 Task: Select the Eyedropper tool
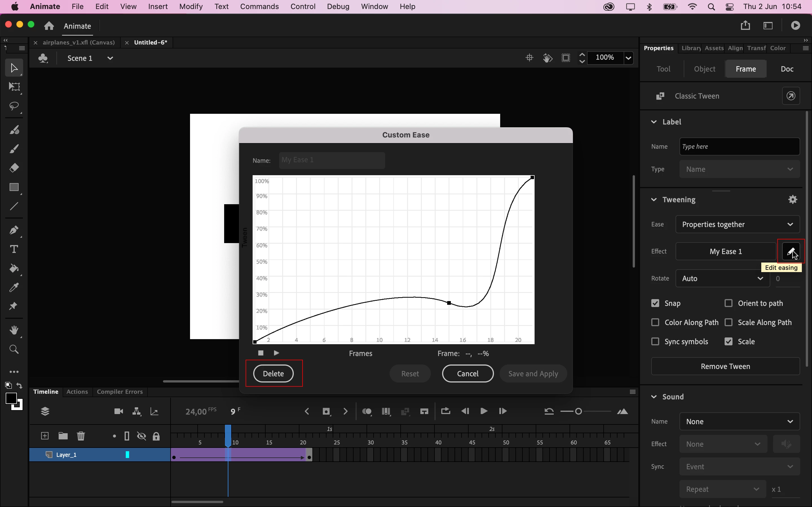14,287
